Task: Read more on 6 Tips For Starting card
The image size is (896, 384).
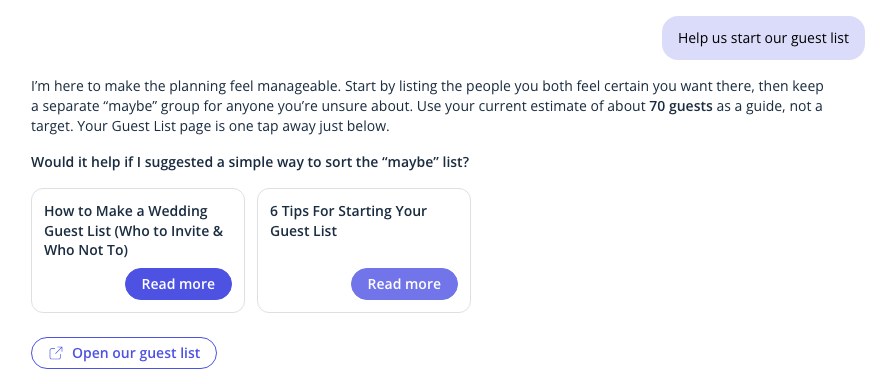Action: click(404, 284)
